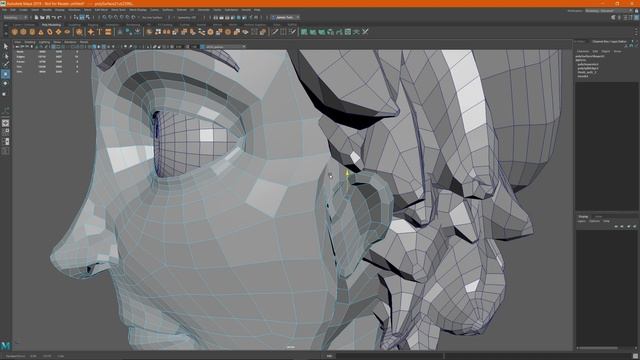Choose the Select tool arrow in toolbox
The image size is (640, 360).
[x=5, y=46]
